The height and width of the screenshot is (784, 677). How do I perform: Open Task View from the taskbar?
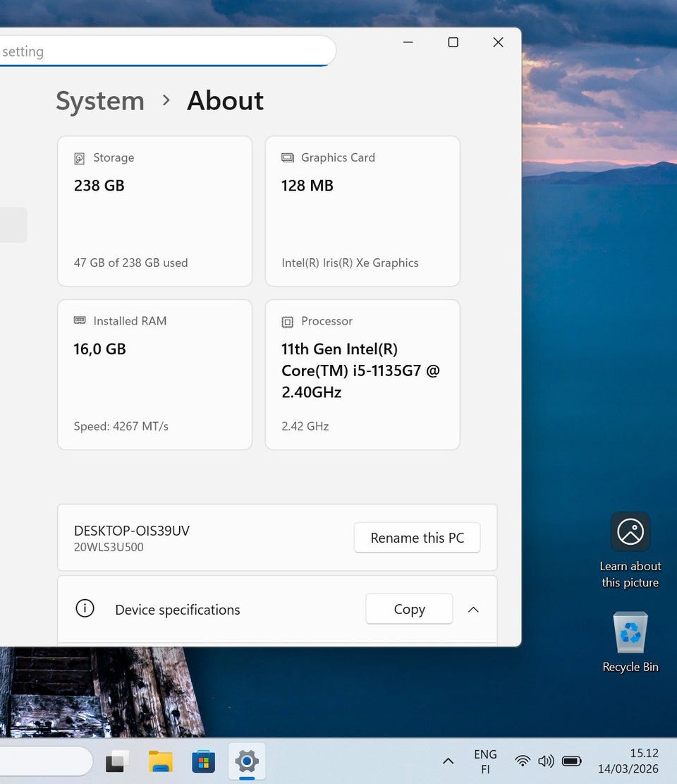tap(117, 761)
